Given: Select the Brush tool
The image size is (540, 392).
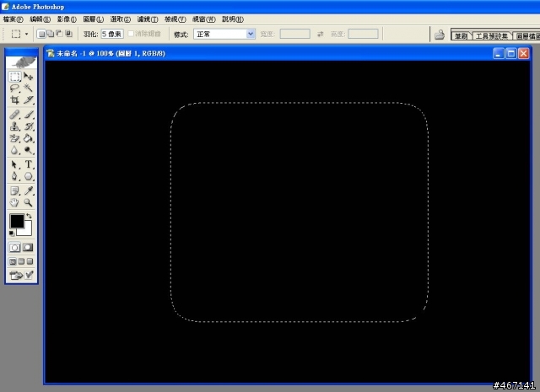Looking at the screenshot, I should pos(28,115).
